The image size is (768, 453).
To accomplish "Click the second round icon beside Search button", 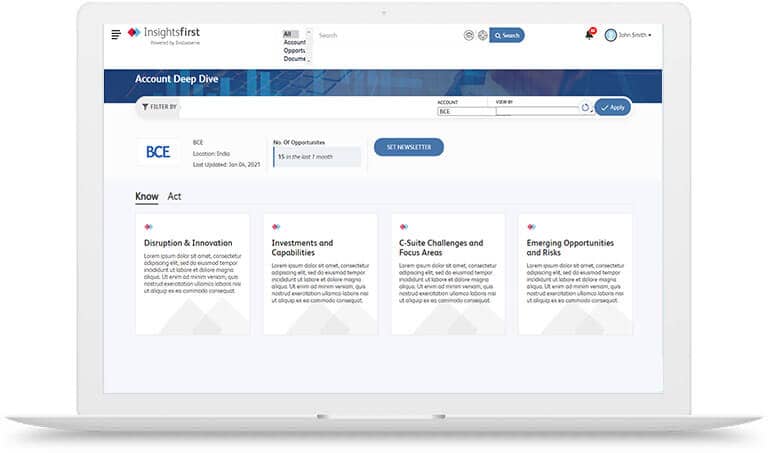I will 482,35.
